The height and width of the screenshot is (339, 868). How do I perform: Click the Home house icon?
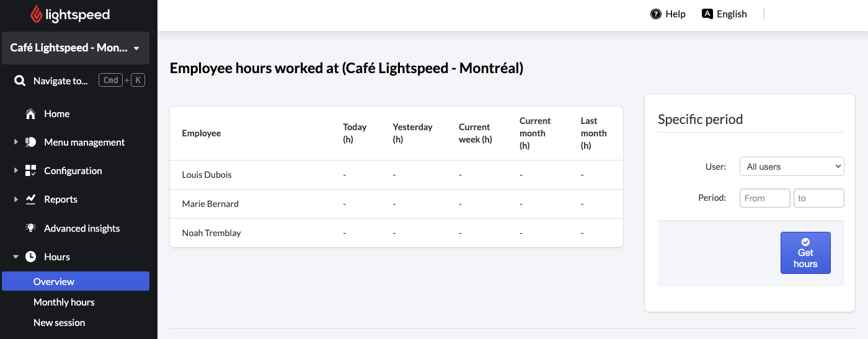click(x=30, y=114)
